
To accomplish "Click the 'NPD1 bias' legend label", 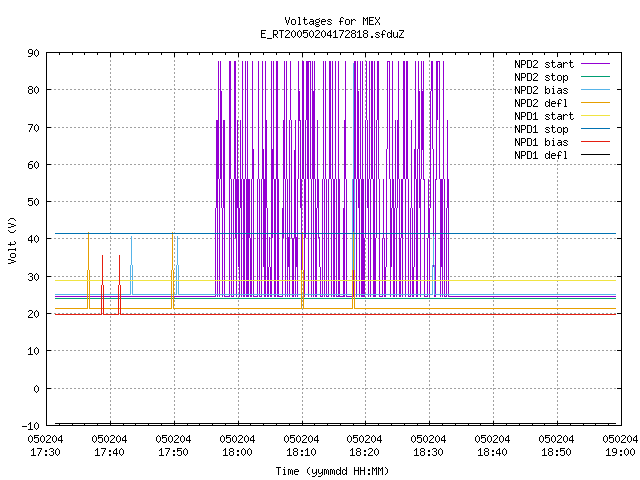I will (x=541, y=142).
